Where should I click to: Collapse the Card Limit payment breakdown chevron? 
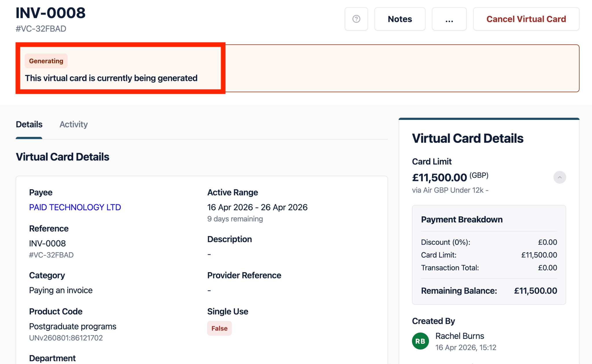point(559,177)
